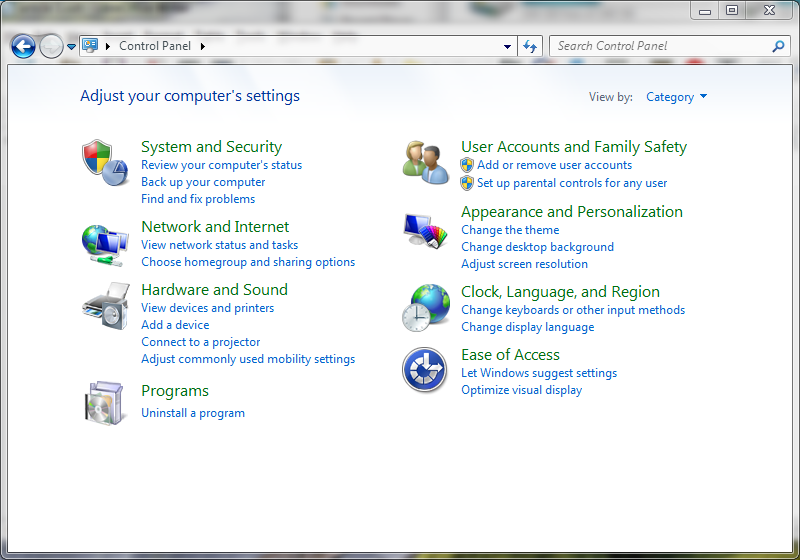This screenshot has height=560, width=800.
Task: Click the Appearance and Personalization monitor icon
Action: coord(426,231)
